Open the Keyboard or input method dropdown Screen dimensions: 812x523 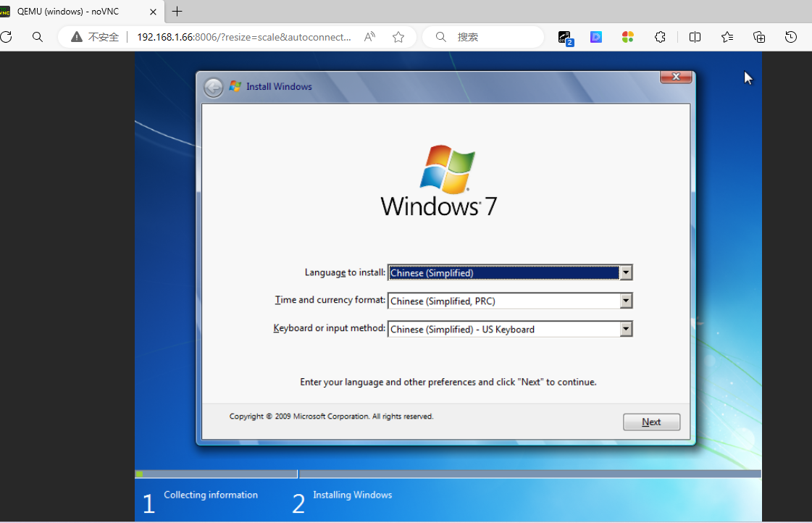(626, 329)
